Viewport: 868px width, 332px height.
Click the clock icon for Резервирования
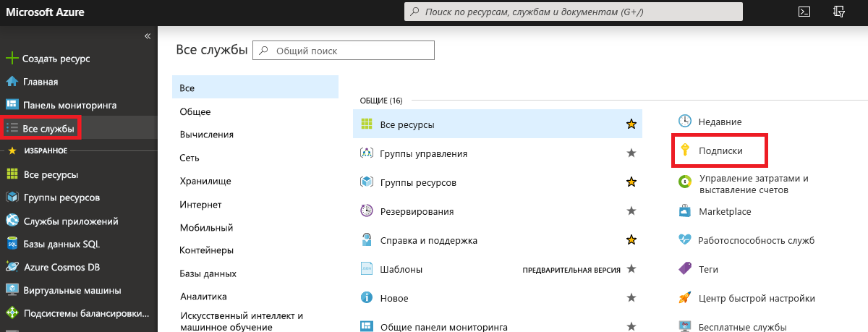(x=366, y=211)
